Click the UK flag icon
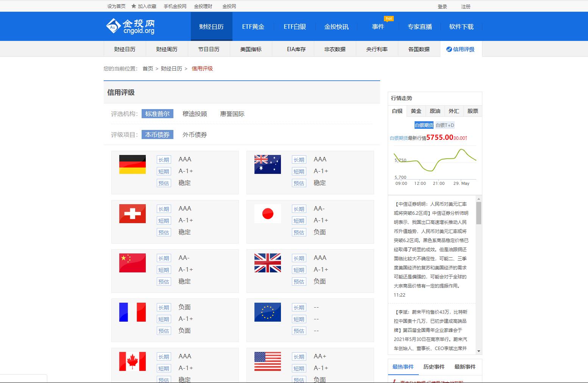This screenshot has height=383, width=588. click(268, 263)
